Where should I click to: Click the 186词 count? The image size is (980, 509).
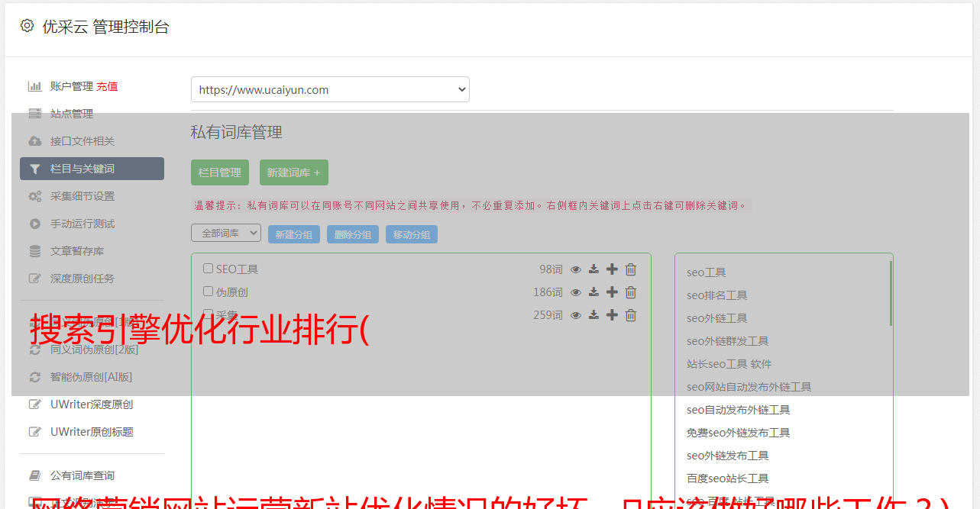[x=548, y=292]
